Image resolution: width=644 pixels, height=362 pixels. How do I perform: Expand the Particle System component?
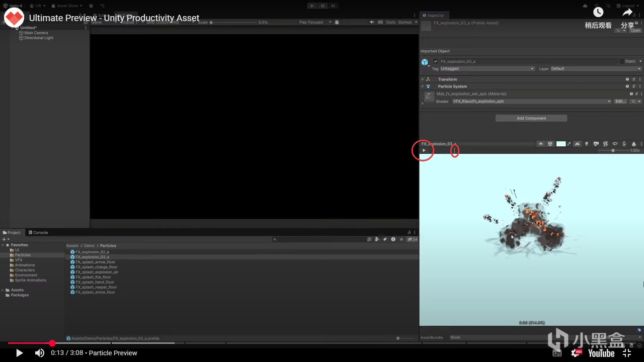click(x=423, y=86)
